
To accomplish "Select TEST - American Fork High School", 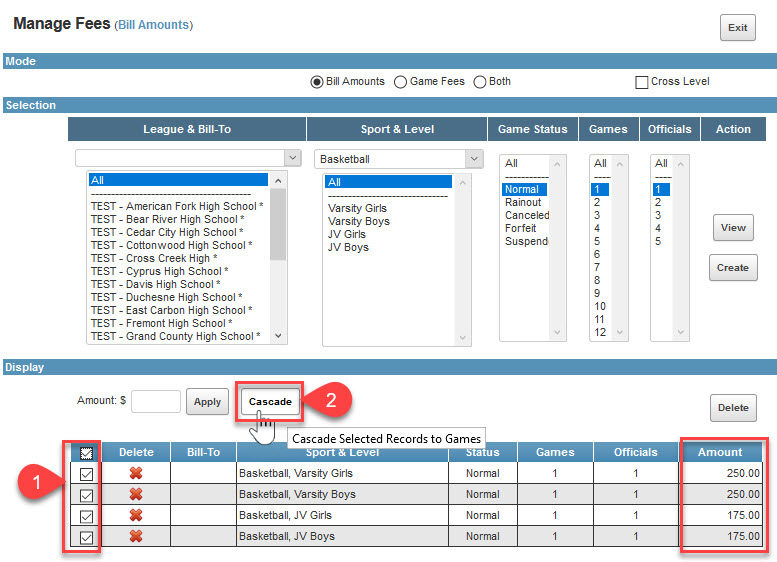I will pyautogui.click(x=177, y=206).
